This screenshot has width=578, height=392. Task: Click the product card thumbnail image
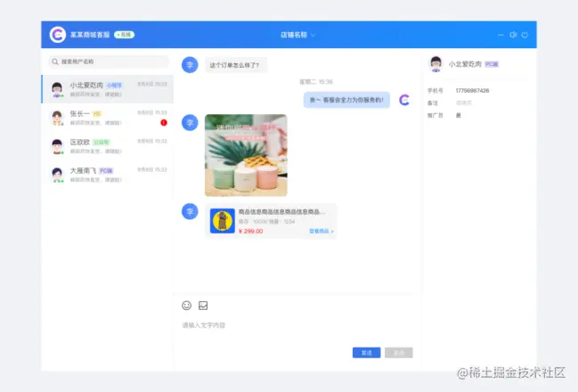coord(223,221)
